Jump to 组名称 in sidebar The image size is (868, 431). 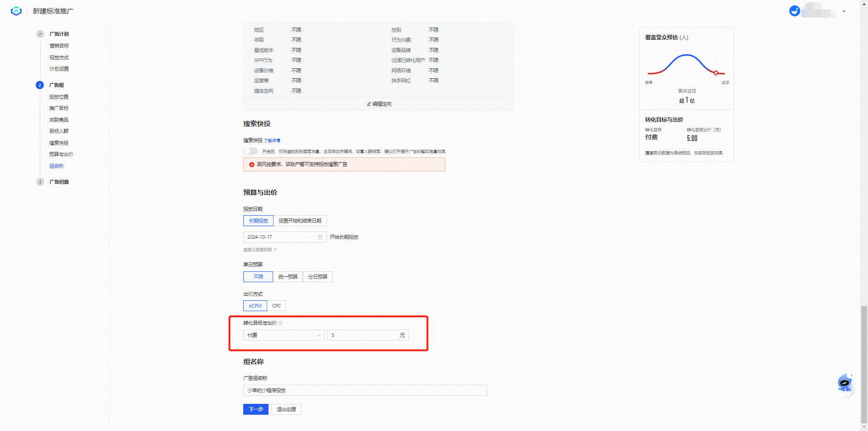click(x=57, y=166)
